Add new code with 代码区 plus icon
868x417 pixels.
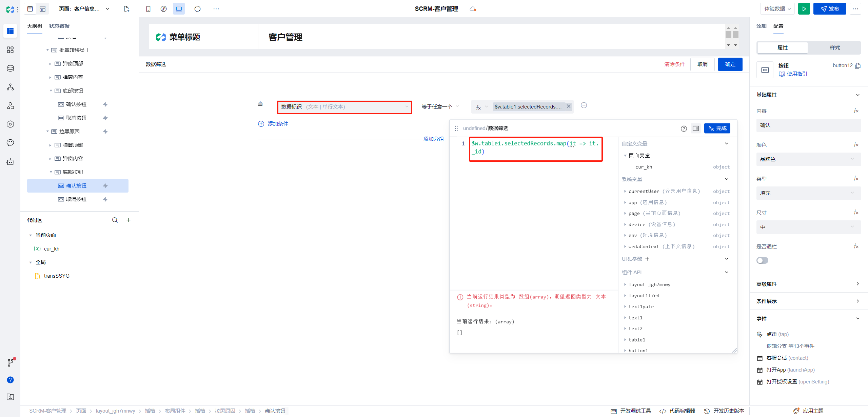point(129,220)
